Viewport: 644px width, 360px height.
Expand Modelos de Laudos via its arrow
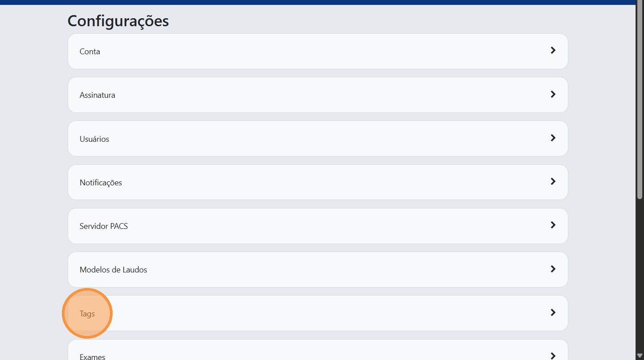click(x=553, y=269)
